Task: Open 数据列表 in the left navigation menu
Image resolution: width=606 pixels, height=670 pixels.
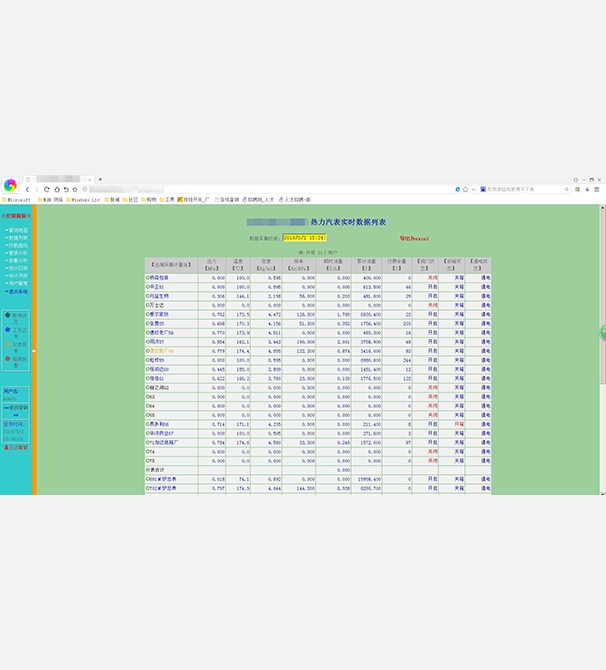Action: pyautogui.click(x=17, y=237)
